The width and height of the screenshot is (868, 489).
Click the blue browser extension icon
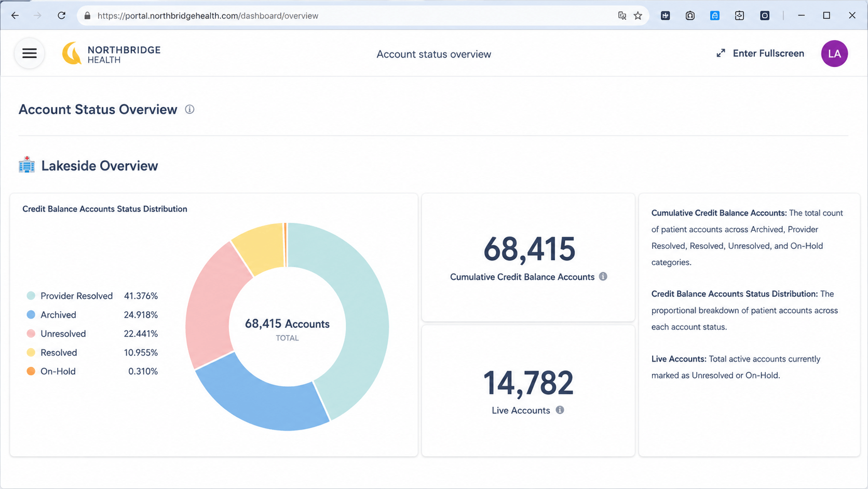point(715,16)
